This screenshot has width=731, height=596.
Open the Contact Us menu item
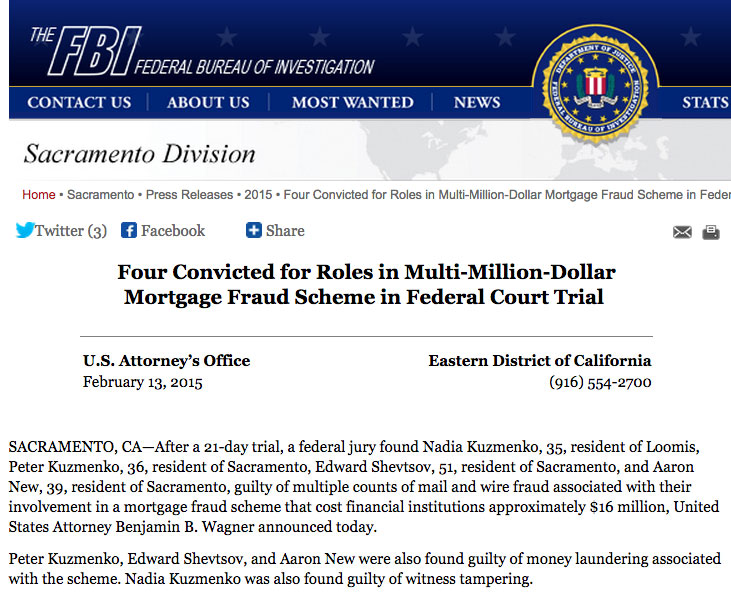point(79,102)
